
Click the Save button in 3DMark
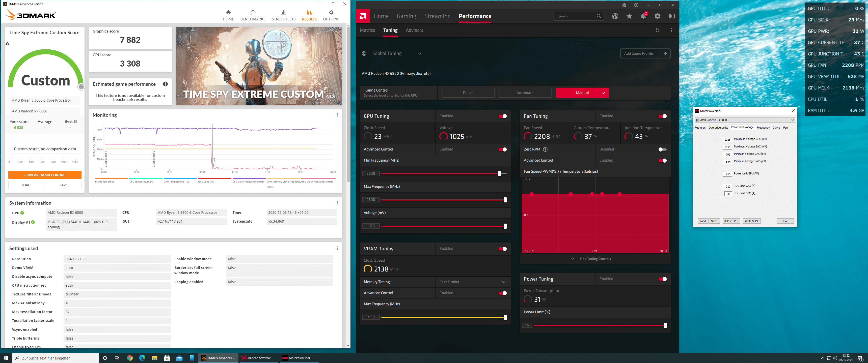tap(64, 185)
